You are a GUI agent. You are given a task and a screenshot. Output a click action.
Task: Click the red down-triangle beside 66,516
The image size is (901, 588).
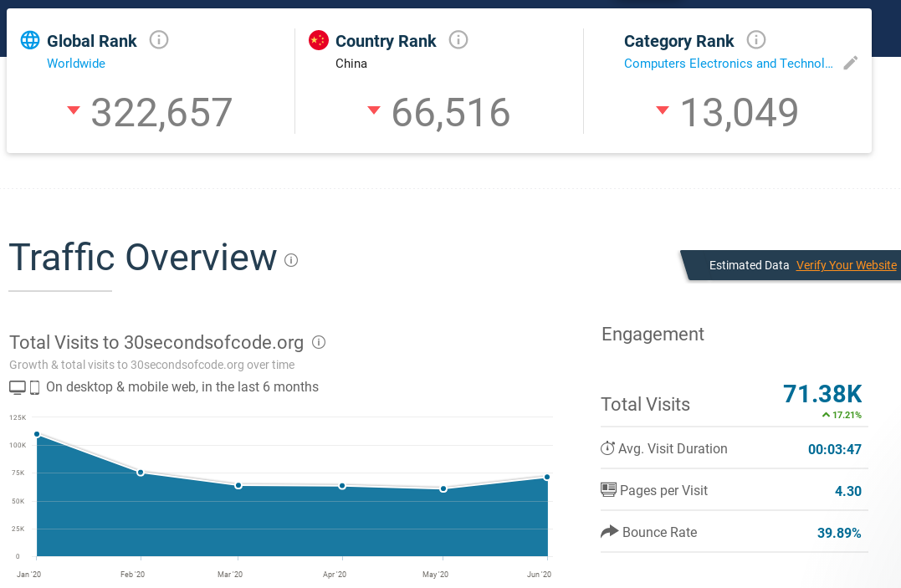[x=373, y=110]
